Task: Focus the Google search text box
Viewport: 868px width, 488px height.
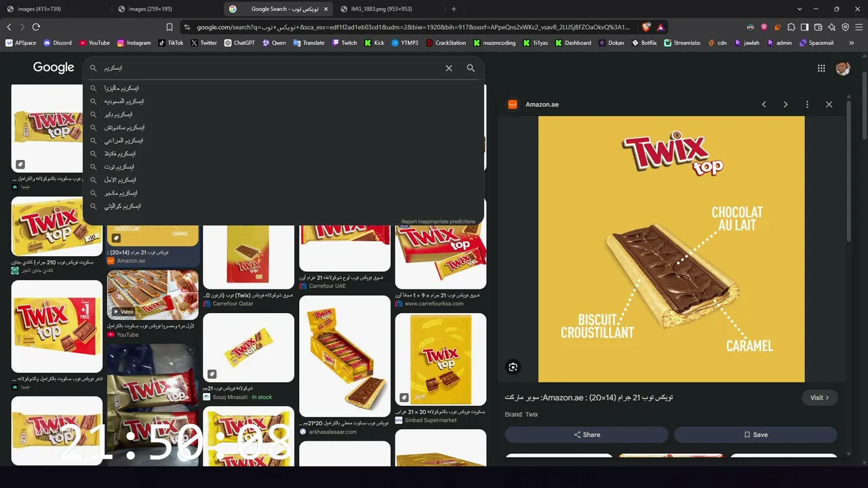Action: coord(271,68)
